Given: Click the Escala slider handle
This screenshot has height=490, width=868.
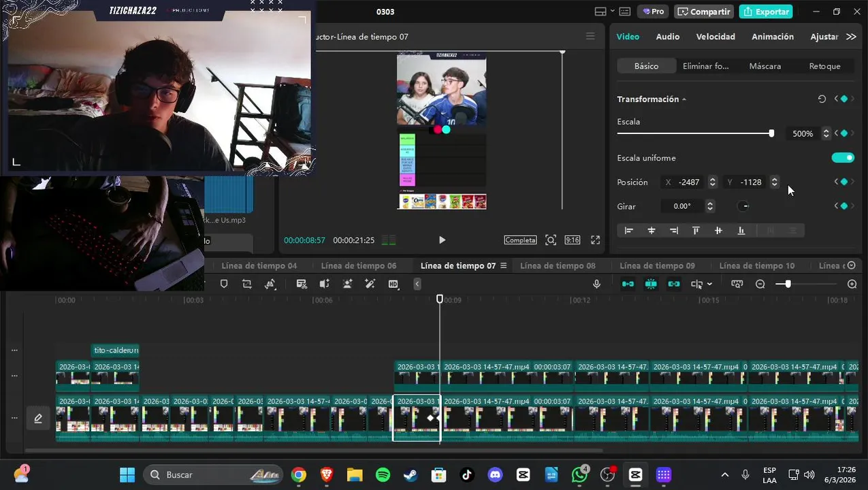Looking at the screenshot, I should pyautogui.click(x=771, y=133).
